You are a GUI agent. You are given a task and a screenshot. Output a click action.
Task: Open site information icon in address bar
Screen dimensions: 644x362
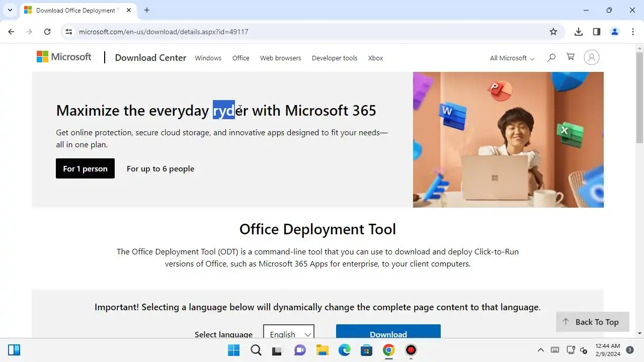click(69, 32)
